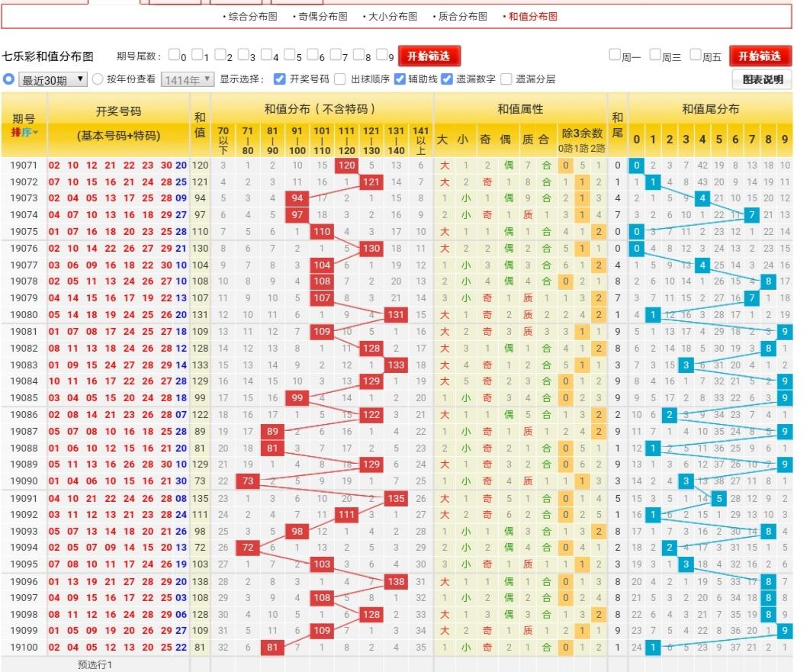Toggle the 开奖号码 display checkbox
The image size is (810, 672).
pos(279,79)
